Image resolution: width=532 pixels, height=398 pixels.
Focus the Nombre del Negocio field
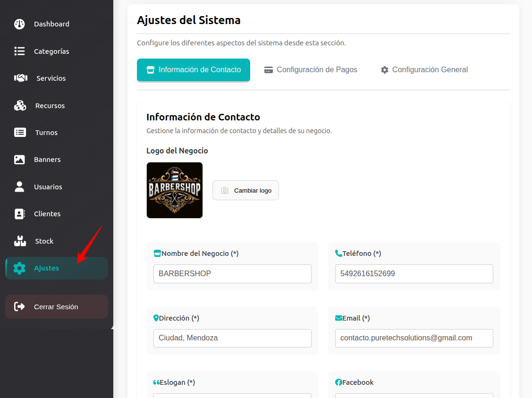[232, 274]
